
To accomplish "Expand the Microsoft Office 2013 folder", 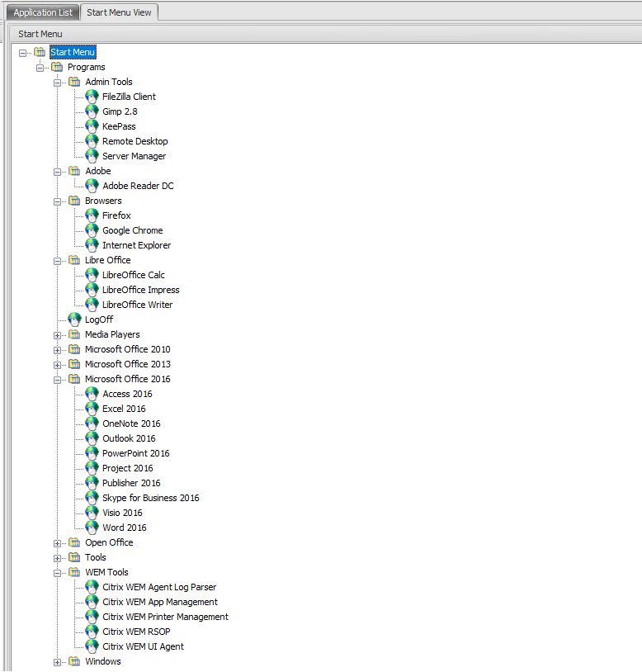I will click(57, 365).
